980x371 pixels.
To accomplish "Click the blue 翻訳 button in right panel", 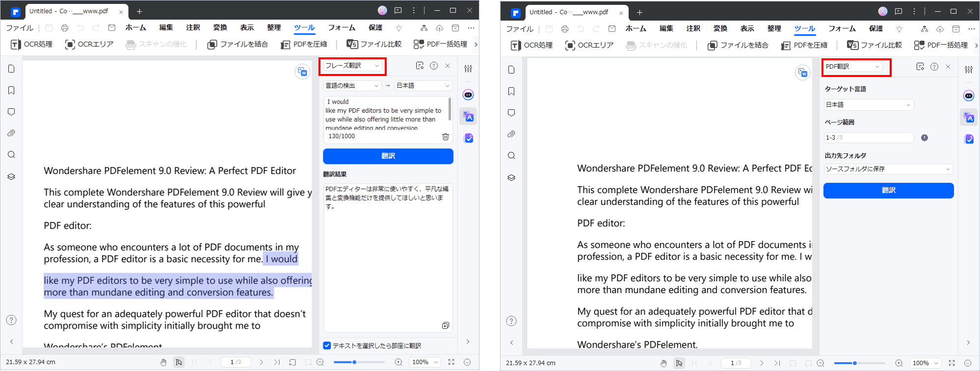I will tap(888, 191).
